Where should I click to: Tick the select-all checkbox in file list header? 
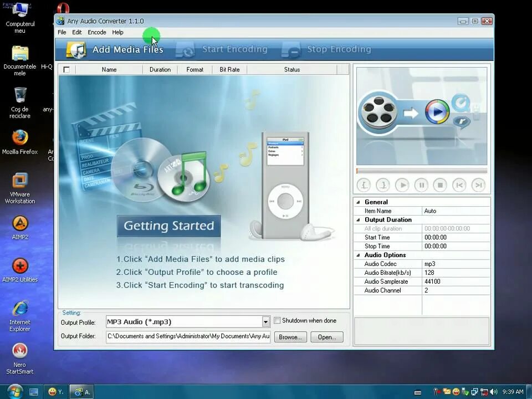coord(66,70)
